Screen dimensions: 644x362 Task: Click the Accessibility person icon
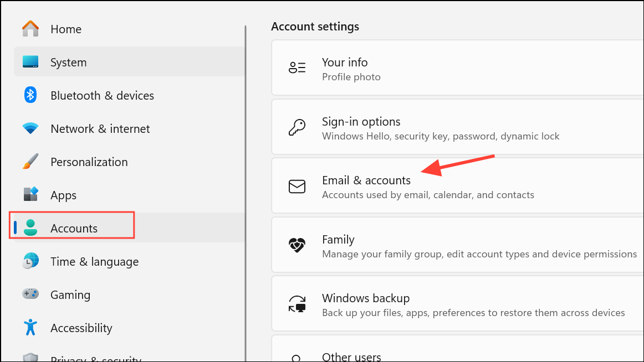tap(30, 327)
